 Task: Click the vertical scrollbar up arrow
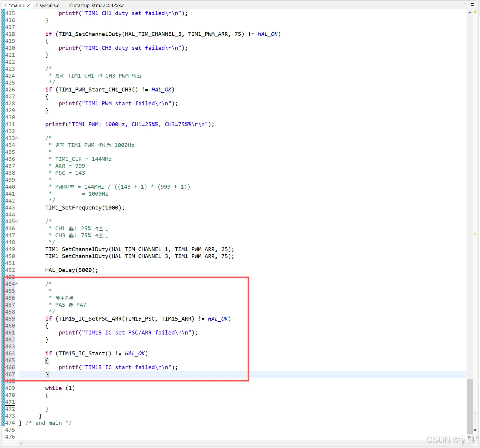(470, 13)
